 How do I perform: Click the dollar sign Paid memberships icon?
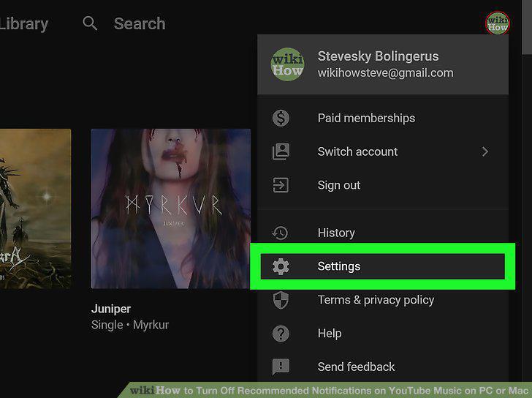coord(281,119)
